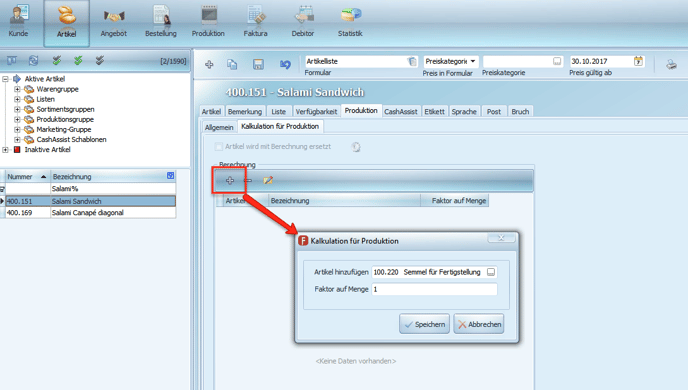Open the Preiskategorie dropdown

coord(473,61)
